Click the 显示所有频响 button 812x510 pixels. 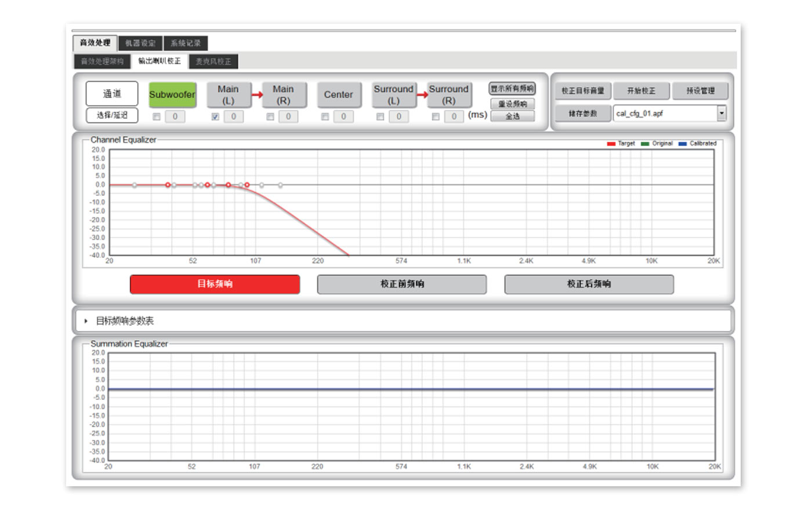[512, 89]
